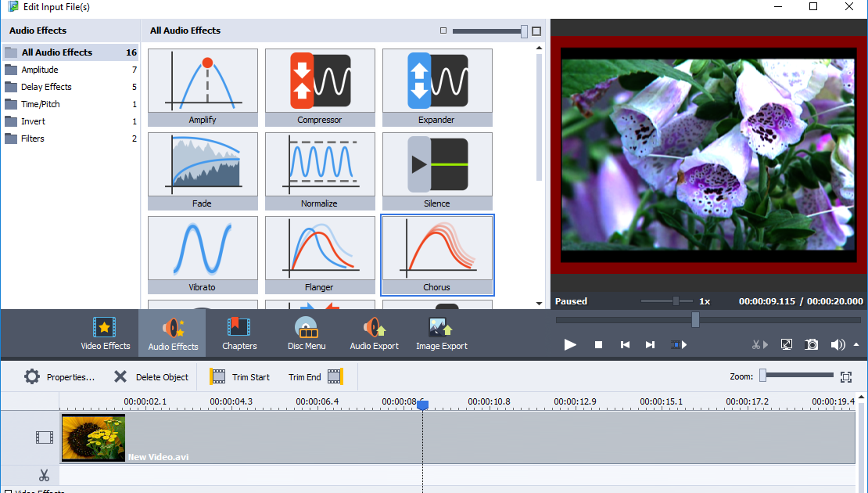This screenshot has height=493, width=868.
Task: Apply the Normalize effect
Action: [320, 171]
